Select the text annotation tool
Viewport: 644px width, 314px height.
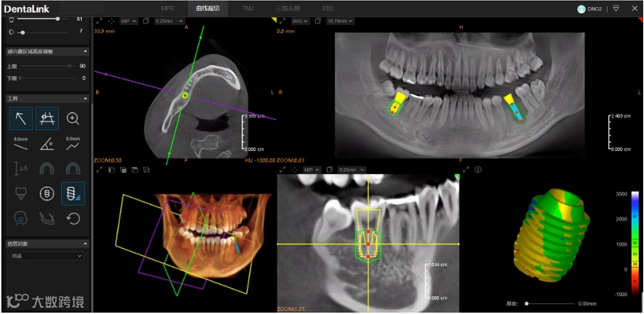point(21,169)
